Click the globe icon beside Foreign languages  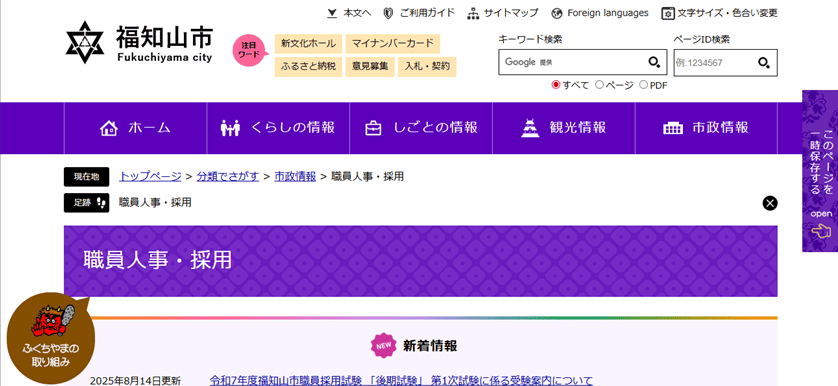pos(557,13)
